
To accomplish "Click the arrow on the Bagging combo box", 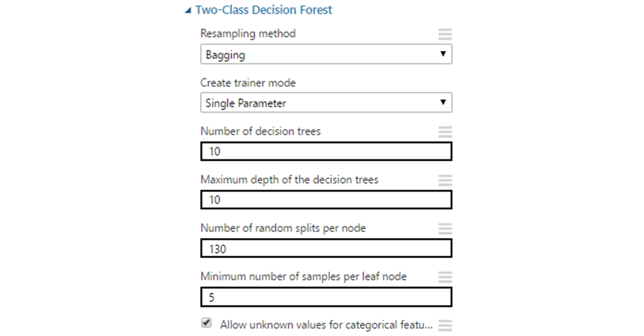I will pyautogui.click(x=443, y=54).
